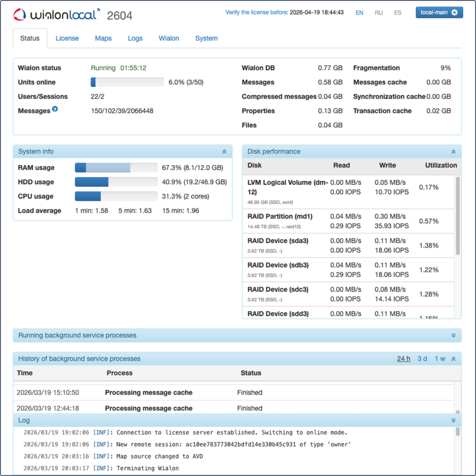
Task: Collapse the Disk performance panel
Action: (x=454, y=151)
